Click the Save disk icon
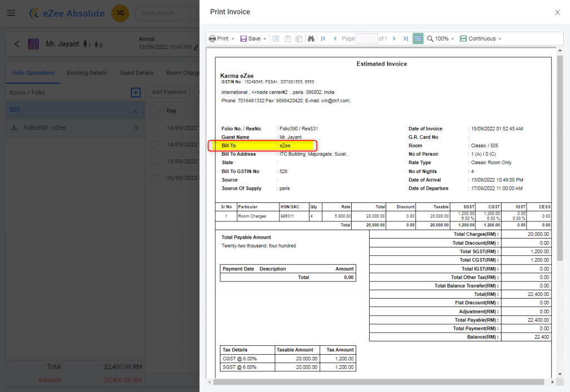Viewport: 570px width, 392px height. (x=243, y=38)
